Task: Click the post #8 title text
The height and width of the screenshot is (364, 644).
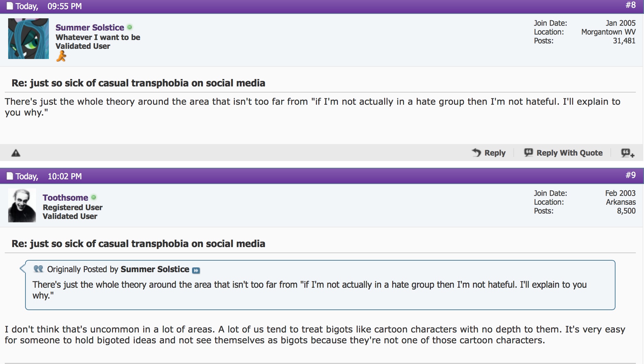Action: [138, 83]
